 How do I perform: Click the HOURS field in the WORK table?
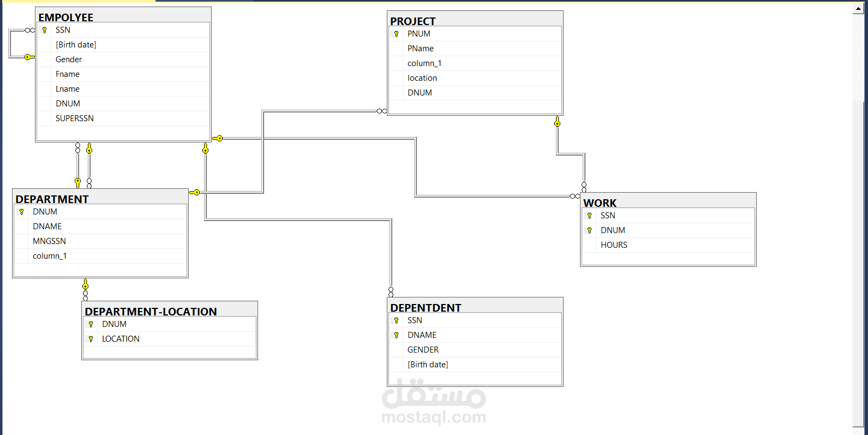pos(613,245)
